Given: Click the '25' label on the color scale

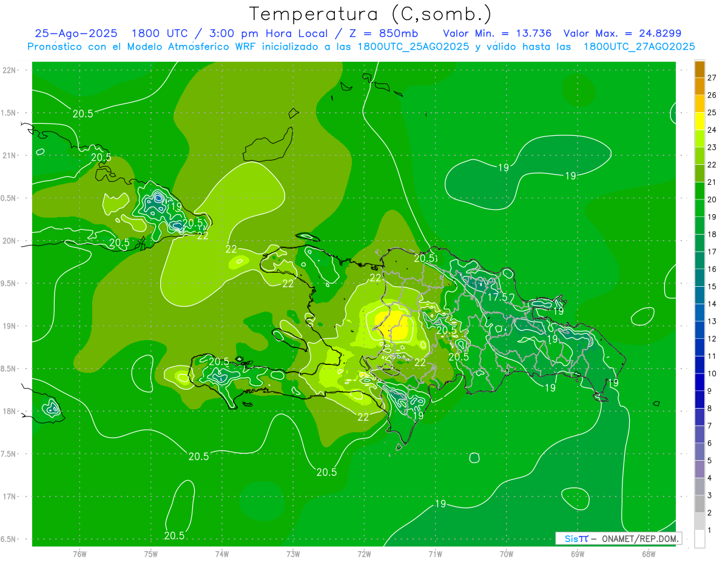Looking at the screenshot, I should (712, 112).
